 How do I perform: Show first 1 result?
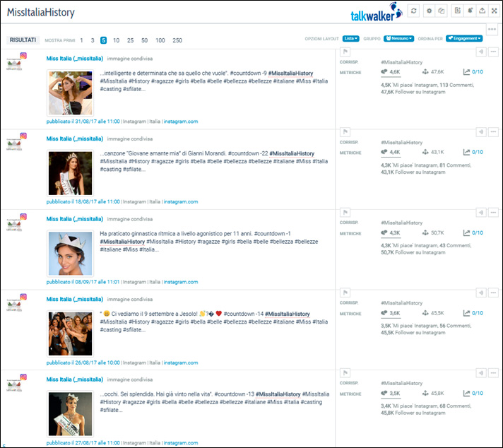(x=81, y=40)
